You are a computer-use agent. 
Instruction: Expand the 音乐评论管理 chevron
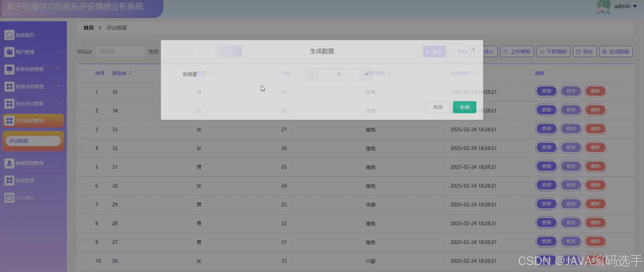click(x=59, y=103)
